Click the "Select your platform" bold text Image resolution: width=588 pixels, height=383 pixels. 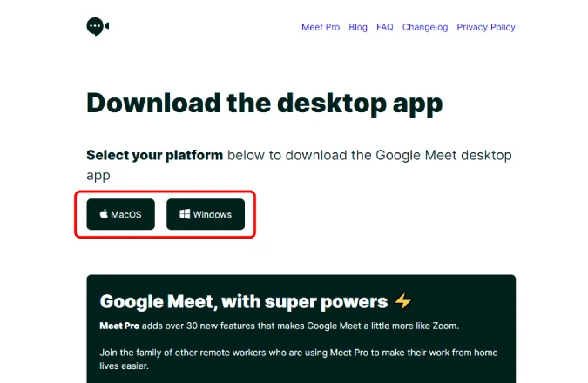coord(154,155)
